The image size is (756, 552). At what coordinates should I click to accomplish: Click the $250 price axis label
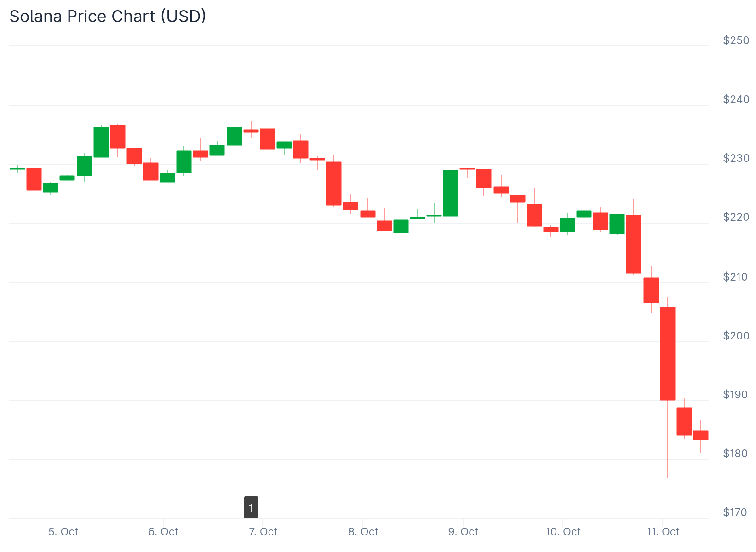pyautogui.click(x=736, y=40)
